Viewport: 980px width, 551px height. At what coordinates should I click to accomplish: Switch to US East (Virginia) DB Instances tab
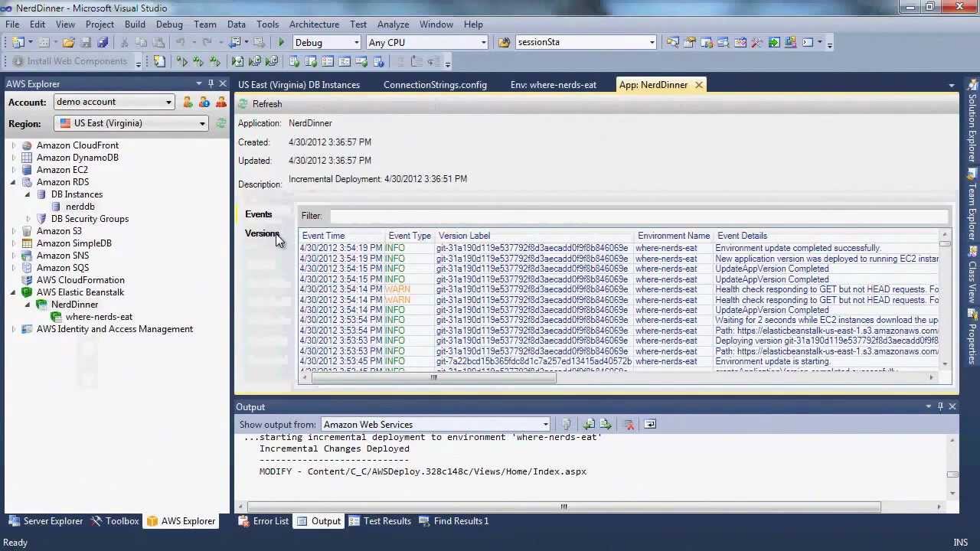(299, 85)
